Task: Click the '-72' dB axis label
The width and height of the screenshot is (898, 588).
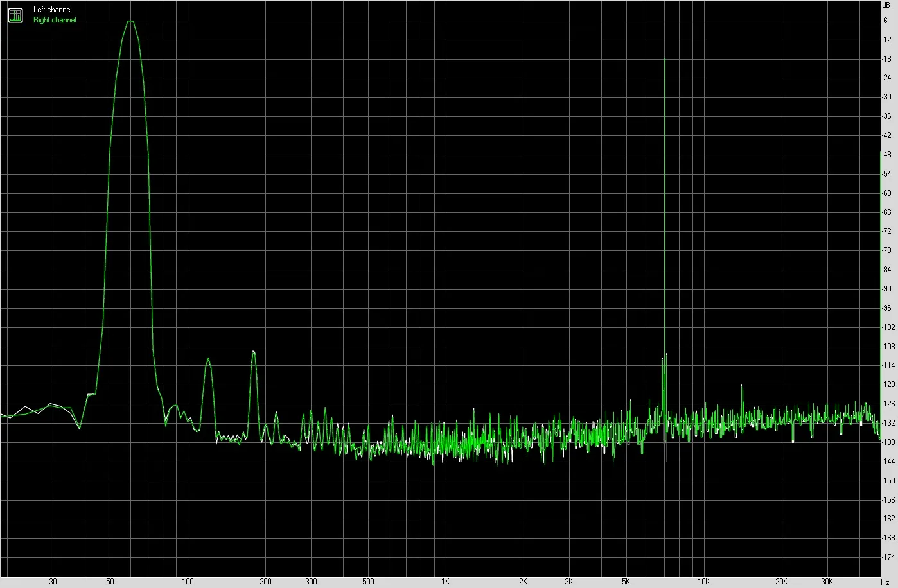Action: 887,231
